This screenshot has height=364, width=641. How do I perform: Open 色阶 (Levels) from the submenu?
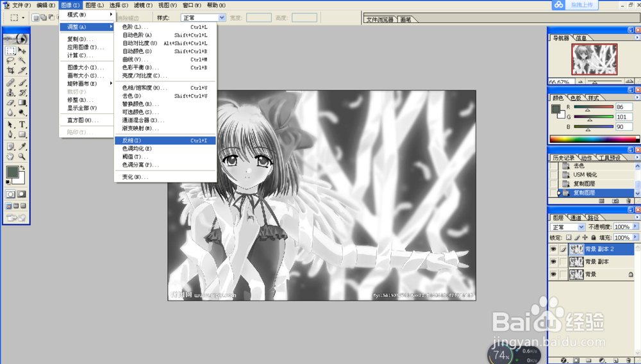pyautogui.click(x=165, y=27)
